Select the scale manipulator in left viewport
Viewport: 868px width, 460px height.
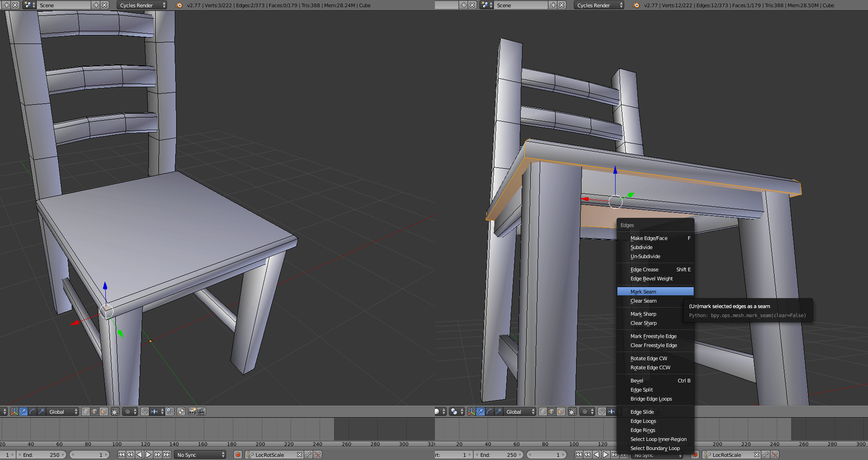41,411
